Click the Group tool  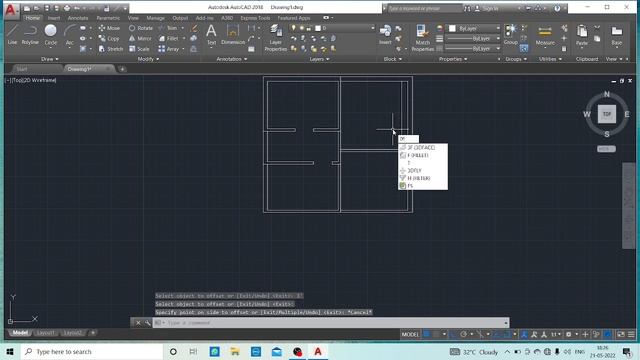pos(511,34)
